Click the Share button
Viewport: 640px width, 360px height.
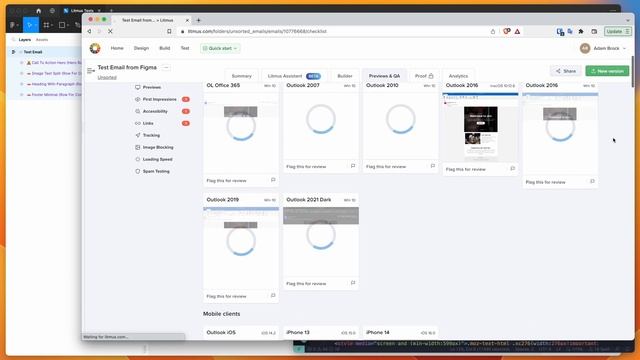click(566, 71)
